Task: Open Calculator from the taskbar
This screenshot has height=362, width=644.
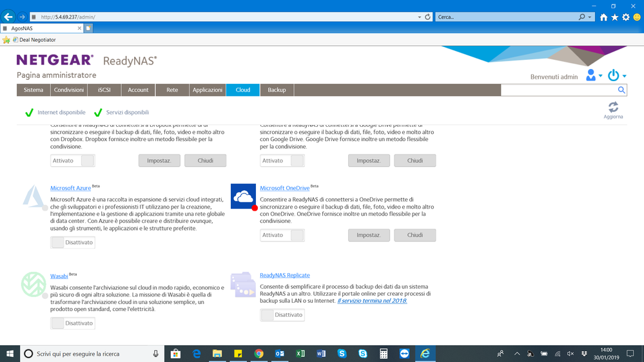Action: (x=384, y=354)
